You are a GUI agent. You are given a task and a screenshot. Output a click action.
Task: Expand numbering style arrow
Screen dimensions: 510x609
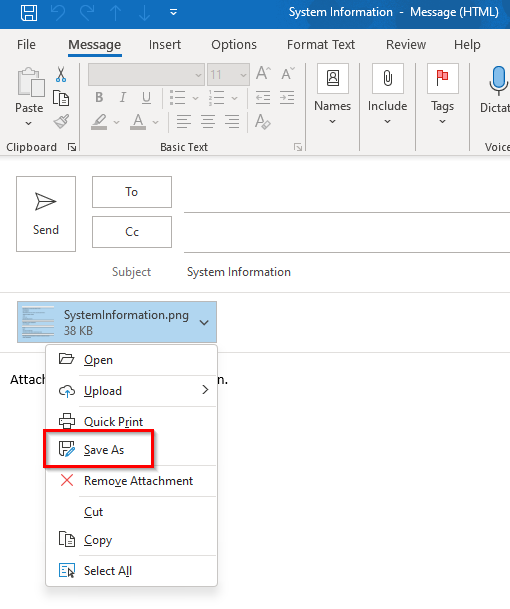(x=235, y=98)
